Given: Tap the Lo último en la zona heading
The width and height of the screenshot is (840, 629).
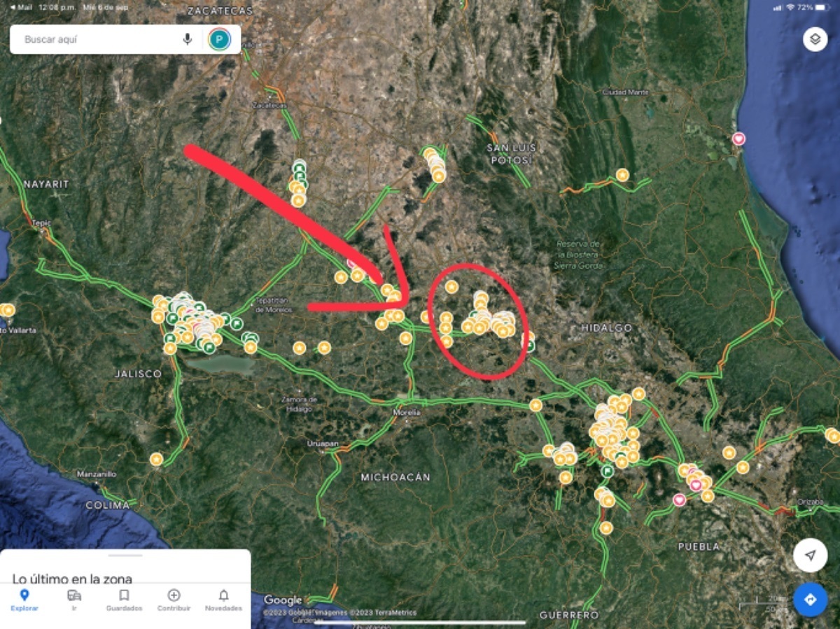Looking at the screenshot, I should tap(72, 579).
